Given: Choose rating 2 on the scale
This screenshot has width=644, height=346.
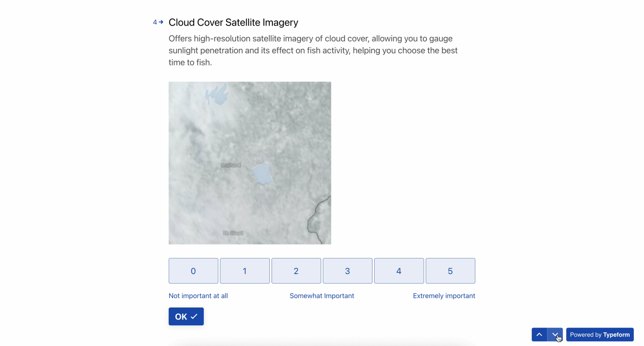Looking at the screenshot, I should [296, 271].
